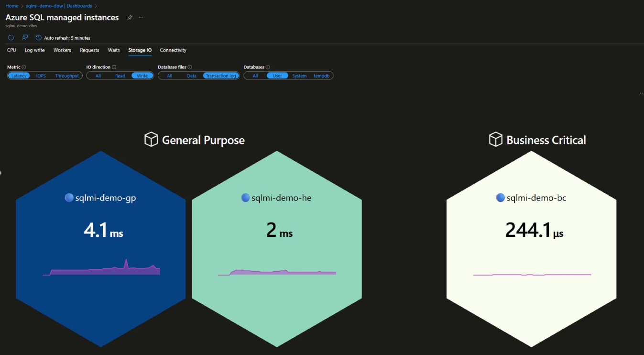Click the Refresh dashboard icon
644x355 pixels.
tap(11, 37)
